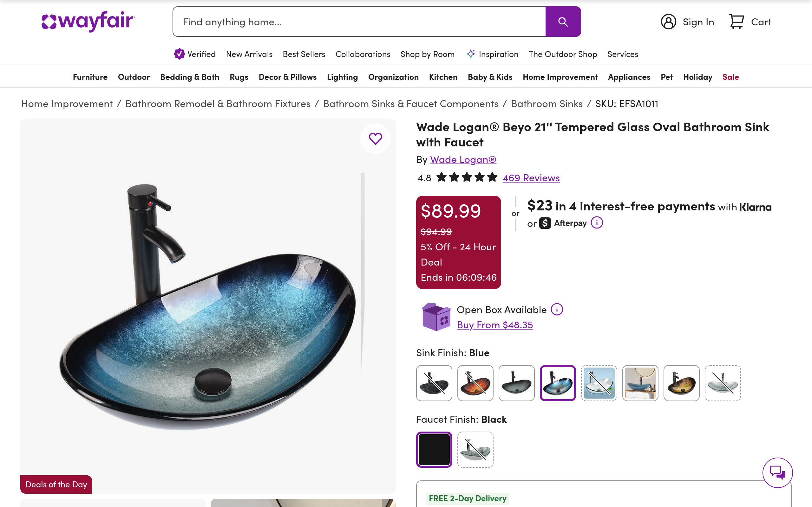Open the live chat bubble icon
Image resolution: width=812 pixels, height=507 pixels.
tap(777, 472)
